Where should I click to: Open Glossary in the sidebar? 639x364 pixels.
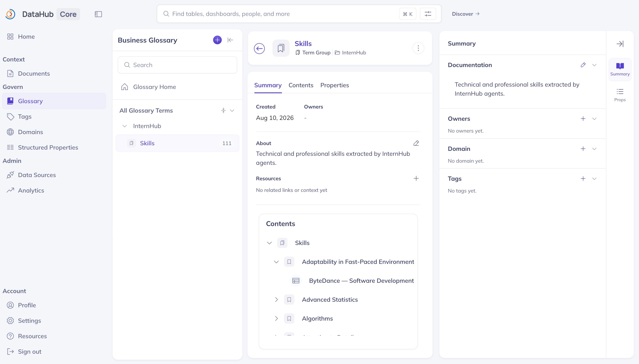54,101
